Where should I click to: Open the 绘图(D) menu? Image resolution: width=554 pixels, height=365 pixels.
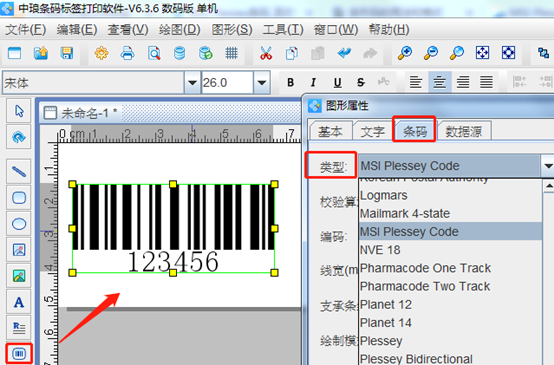179,30
